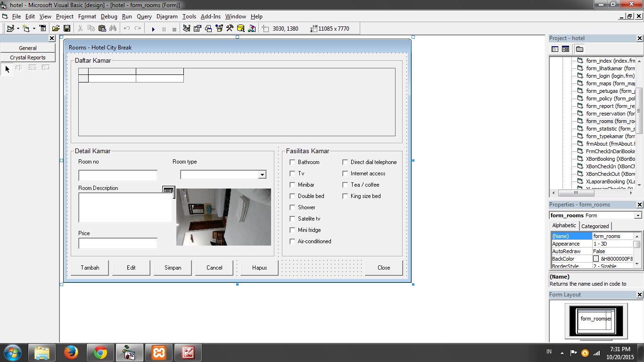Open the Add-Ins menu
The image size is (644, 362).
pyautogui.click(x=211, y=16)
